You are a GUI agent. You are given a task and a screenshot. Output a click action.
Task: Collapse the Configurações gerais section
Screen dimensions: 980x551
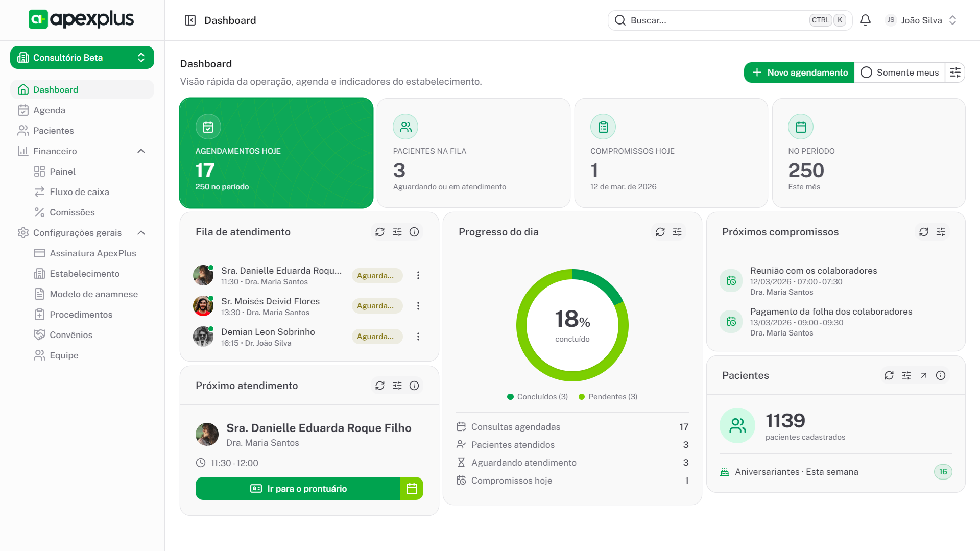pos(141,232)
